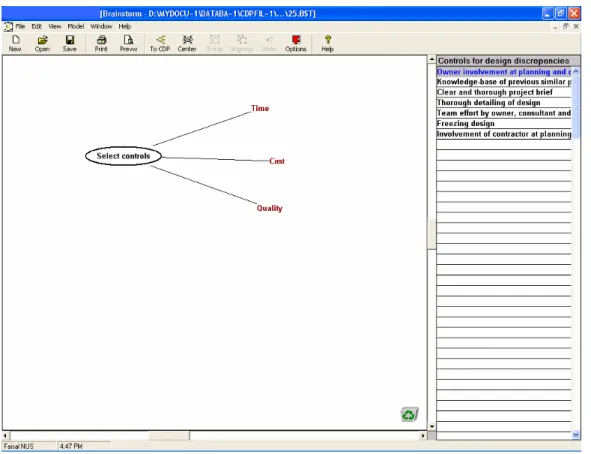Click the Help question mark icon
Viewport: 591px width, 454px height.
point(328,43)
